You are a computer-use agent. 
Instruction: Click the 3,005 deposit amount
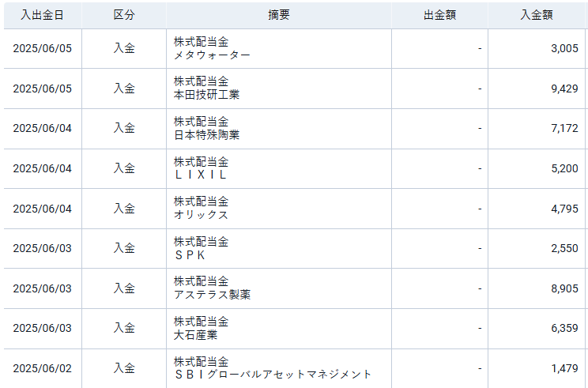tap(564, 49)
